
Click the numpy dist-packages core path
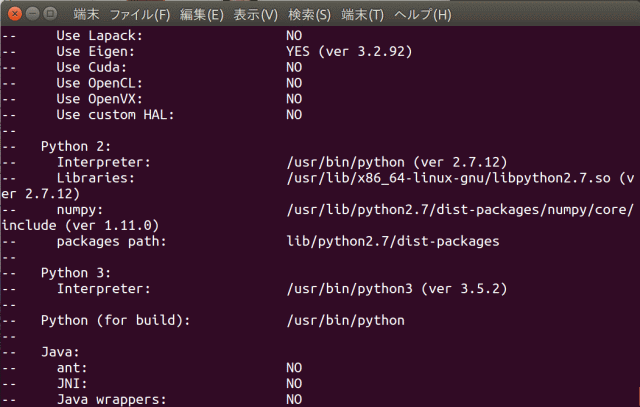click(460, 210)
